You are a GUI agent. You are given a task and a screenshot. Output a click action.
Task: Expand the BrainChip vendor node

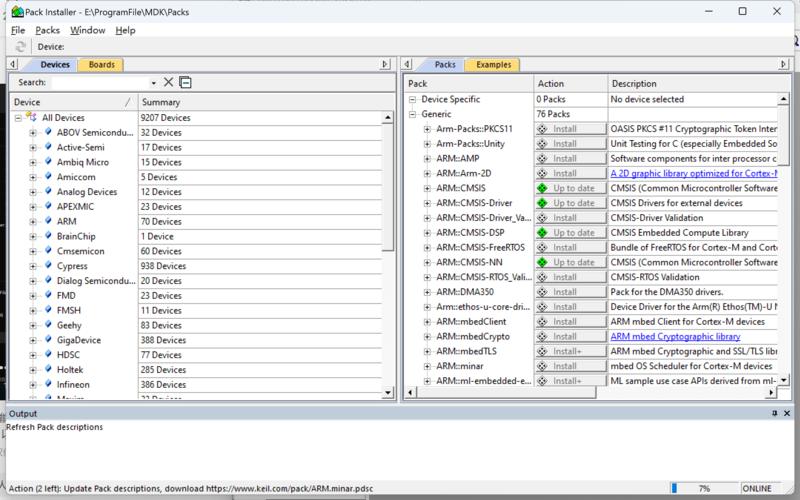(33, 236)
